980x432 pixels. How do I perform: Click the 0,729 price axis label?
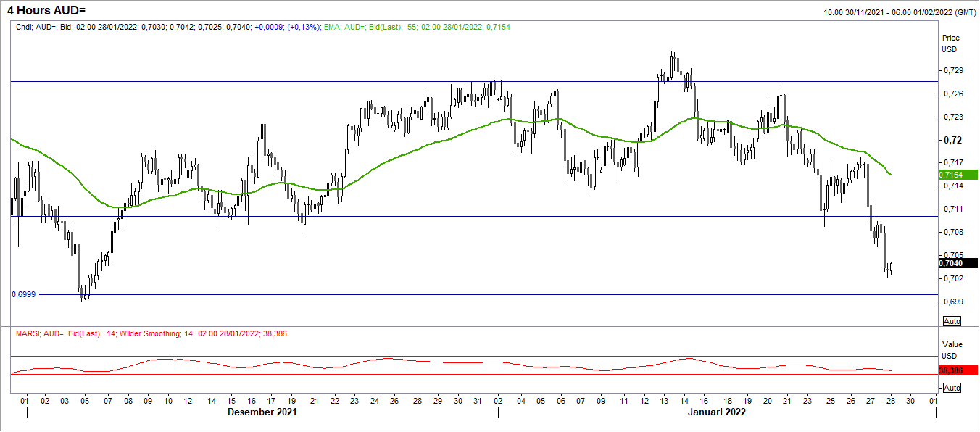pos(953,70)
